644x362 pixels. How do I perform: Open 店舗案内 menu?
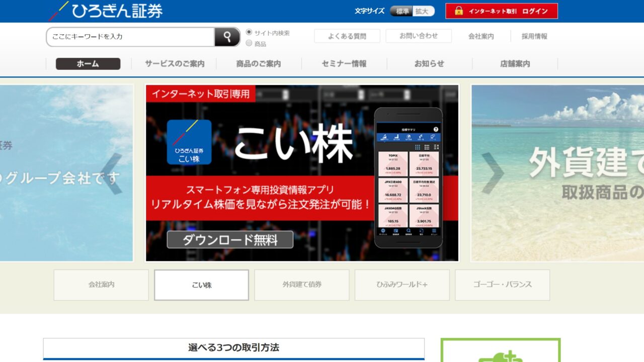click(515, 64)
